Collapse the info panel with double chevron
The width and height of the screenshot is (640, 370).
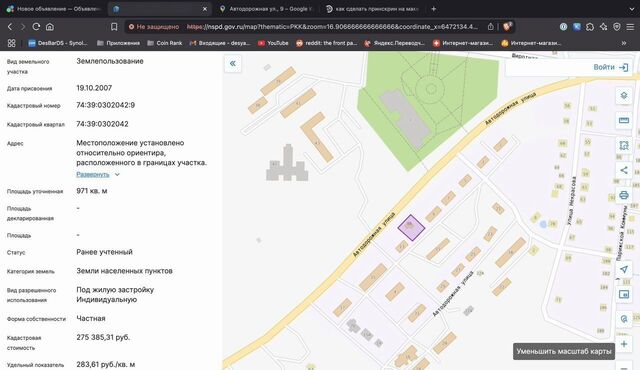pos(233,63)
